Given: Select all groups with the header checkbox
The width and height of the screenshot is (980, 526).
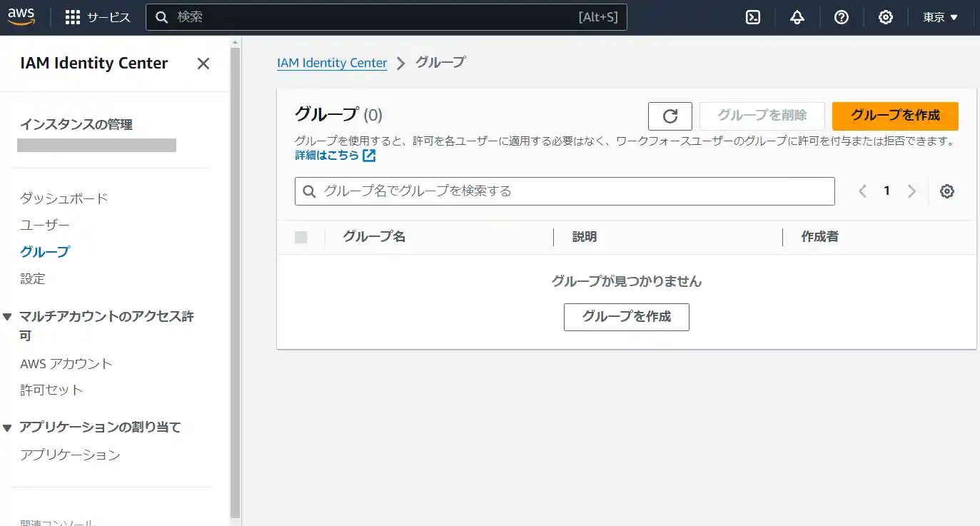Looking at the screenshot, I should 301,237.
